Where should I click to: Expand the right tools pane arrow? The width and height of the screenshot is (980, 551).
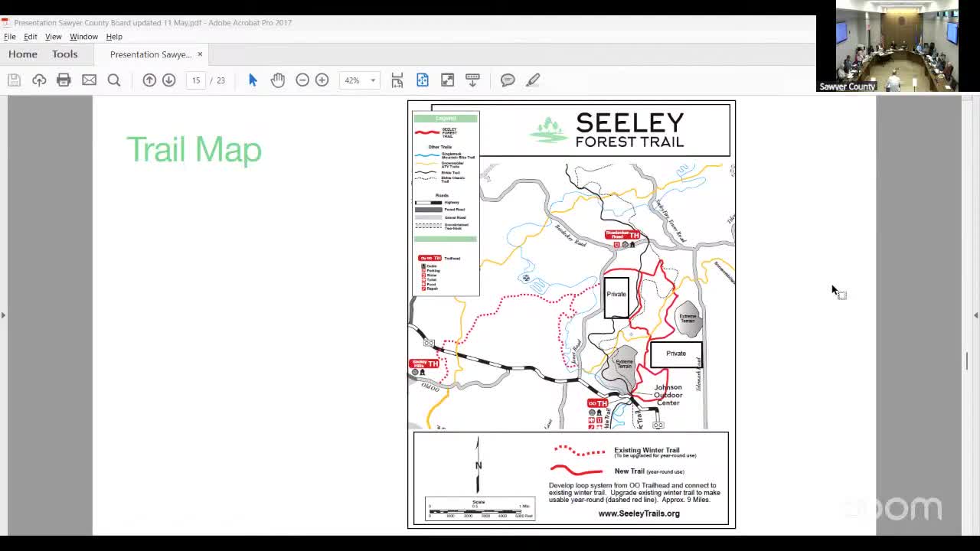pos(975,315)
